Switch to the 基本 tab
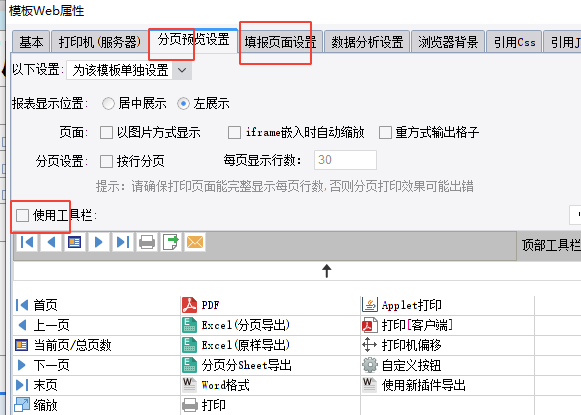Screen dimensions: 581x415 31,42
